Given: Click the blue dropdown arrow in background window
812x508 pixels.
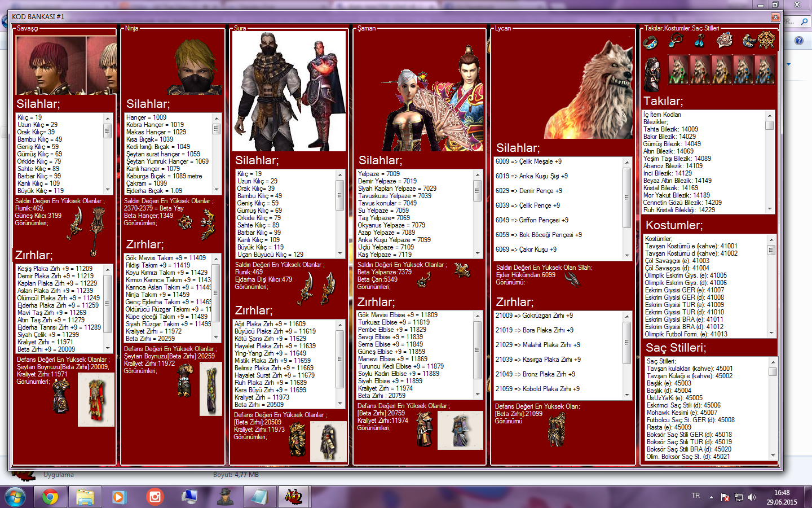Looking at the screenshot, I should point(788,64).
